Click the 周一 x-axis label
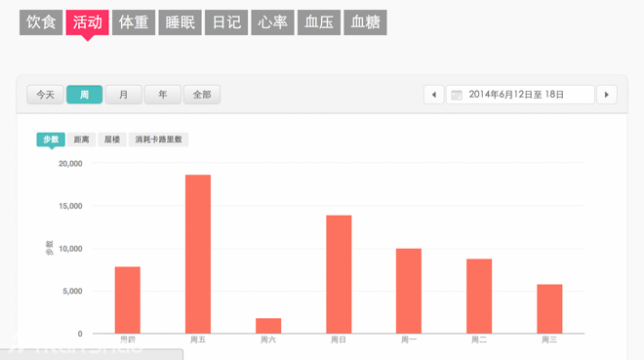Viewport: 644px width, 360px height. [409, 340]
